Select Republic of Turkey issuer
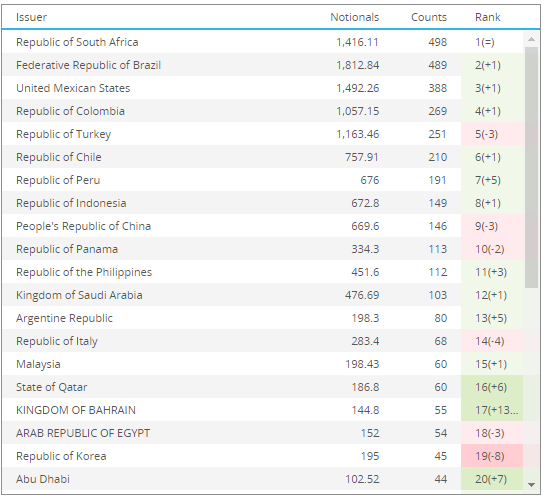Screen dimensions: 546x498 63,134
